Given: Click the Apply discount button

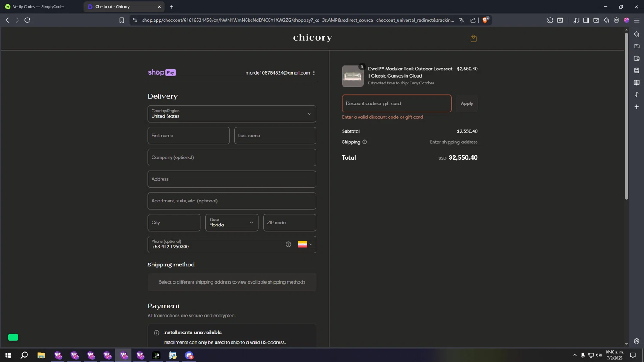Looking at the screenshot, I should coord(467,103).
